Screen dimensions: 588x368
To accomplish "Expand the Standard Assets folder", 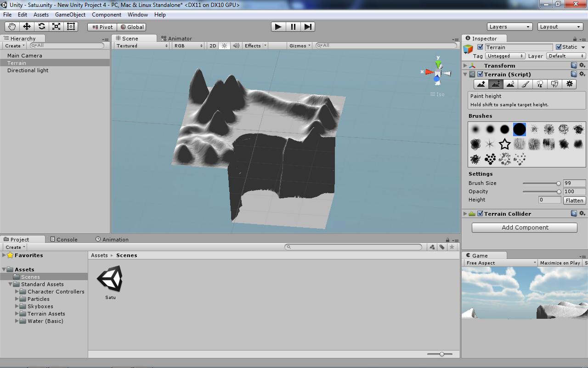I will tap(10, 284).
